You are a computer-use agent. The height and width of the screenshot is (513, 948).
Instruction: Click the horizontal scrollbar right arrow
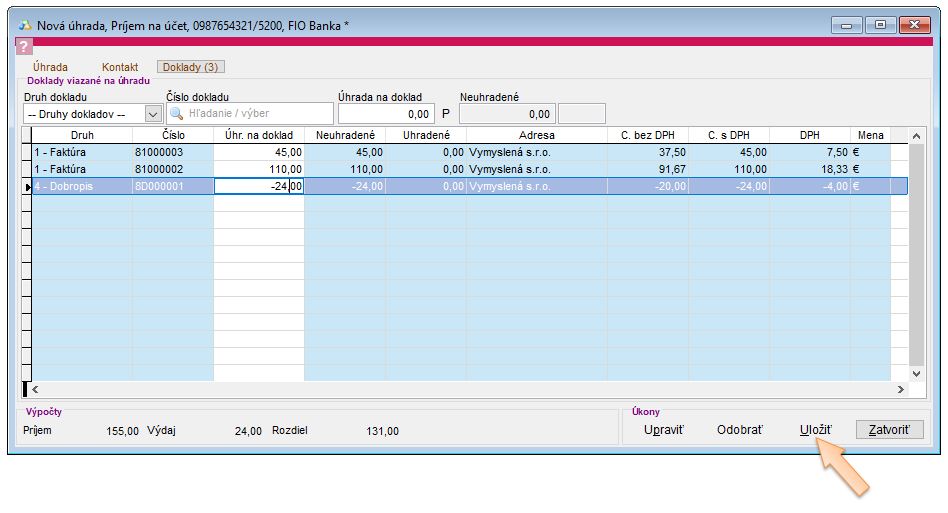pos(899,390)
